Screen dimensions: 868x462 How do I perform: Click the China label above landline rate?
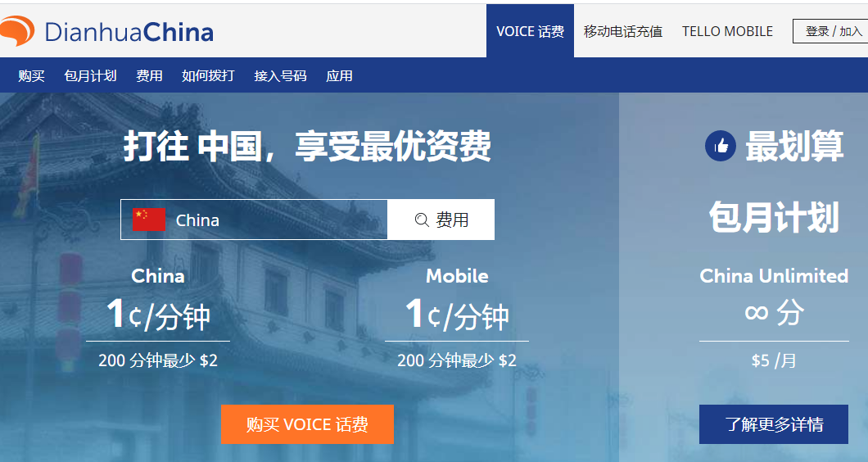coord(158,276)
